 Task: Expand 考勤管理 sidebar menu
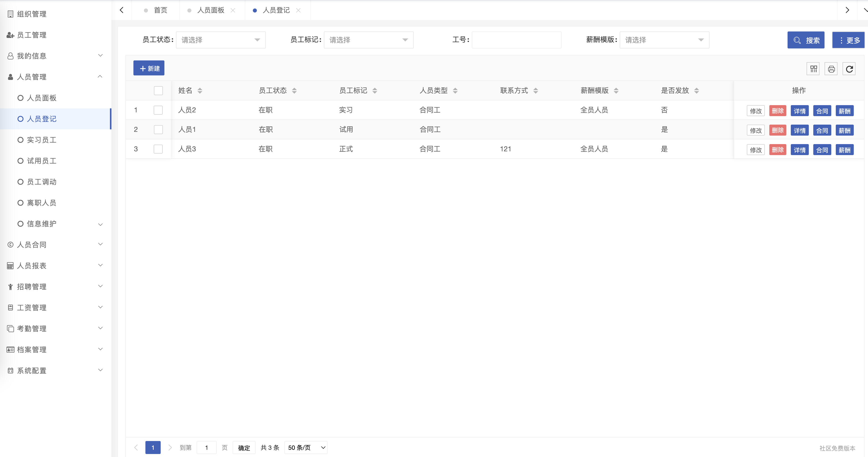56,328
